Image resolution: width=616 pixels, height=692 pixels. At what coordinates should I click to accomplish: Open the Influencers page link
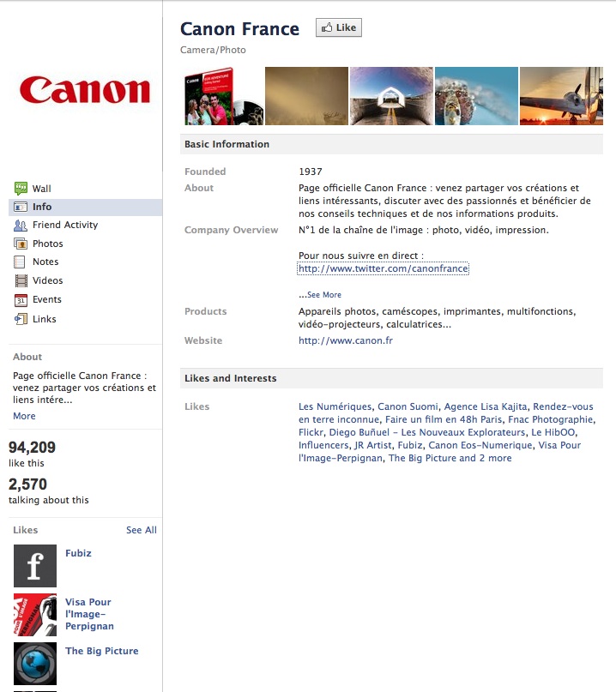(323, 445)
